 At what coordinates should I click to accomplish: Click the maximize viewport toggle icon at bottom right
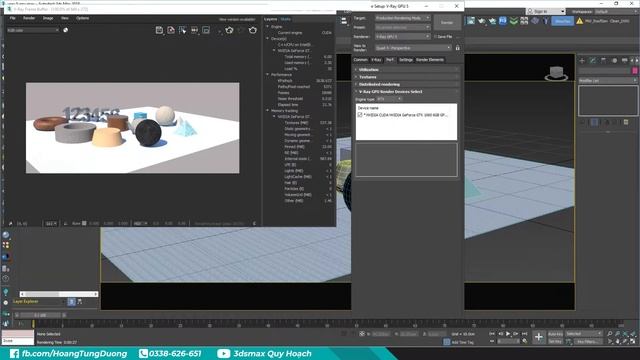tap(633, 341)
